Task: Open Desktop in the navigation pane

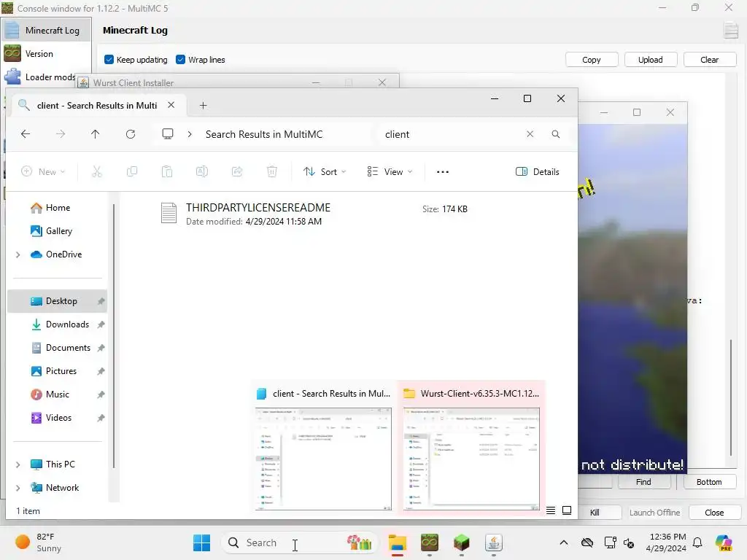Action: 57,301
